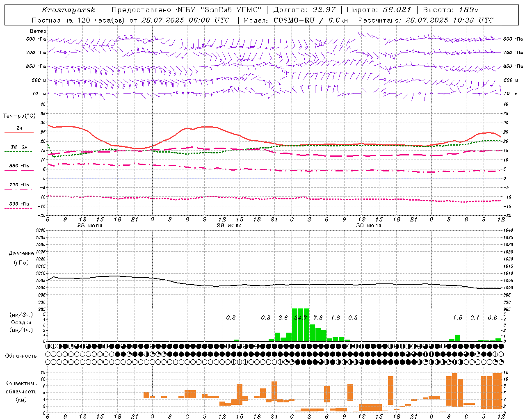Click the (мм/3ч.) precipitation unit label
Image resolution: width=525 pixels, height=420 pixels.
pos(21,315)
